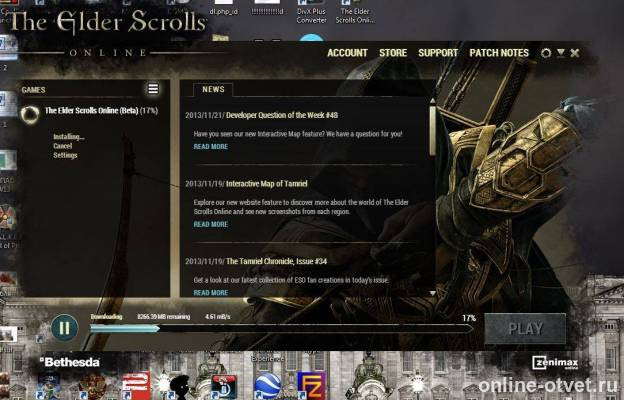Minimize launcher using the down-arrow icon

tap(560, 53)
